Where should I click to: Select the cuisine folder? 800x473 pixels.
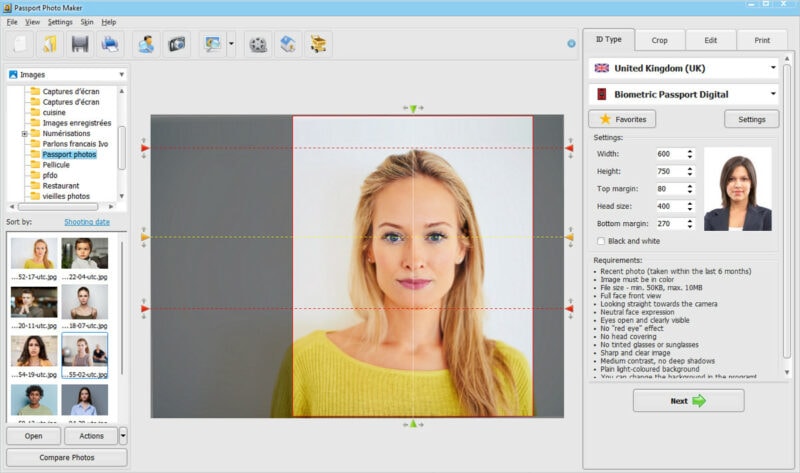[54, 112]
